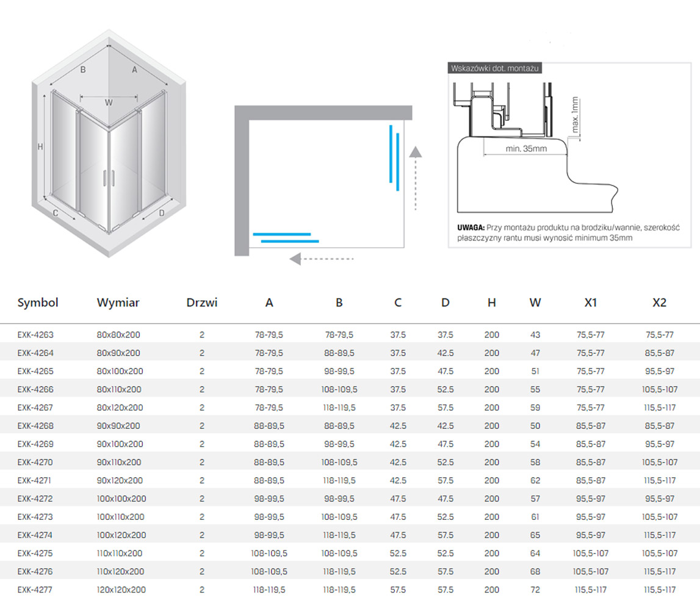Click the upward dashed arrow in the plan diagram
This screenshot has height=601, width=700.
pos(415,178)
